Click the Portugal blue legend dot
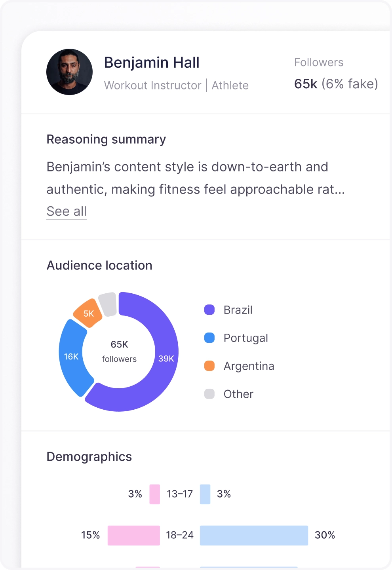The height and width of the screenshot is (570, 392). (209, 338)
